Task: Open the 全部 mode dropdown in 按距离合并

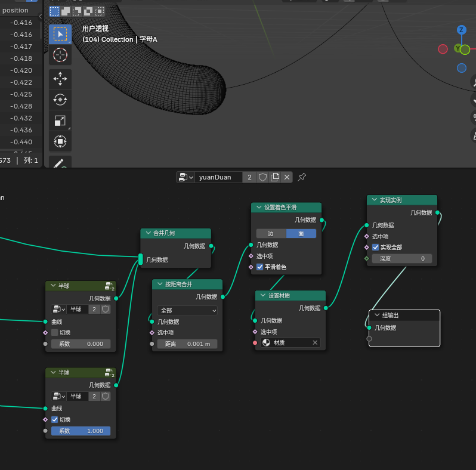Action: tap(187, 311)
